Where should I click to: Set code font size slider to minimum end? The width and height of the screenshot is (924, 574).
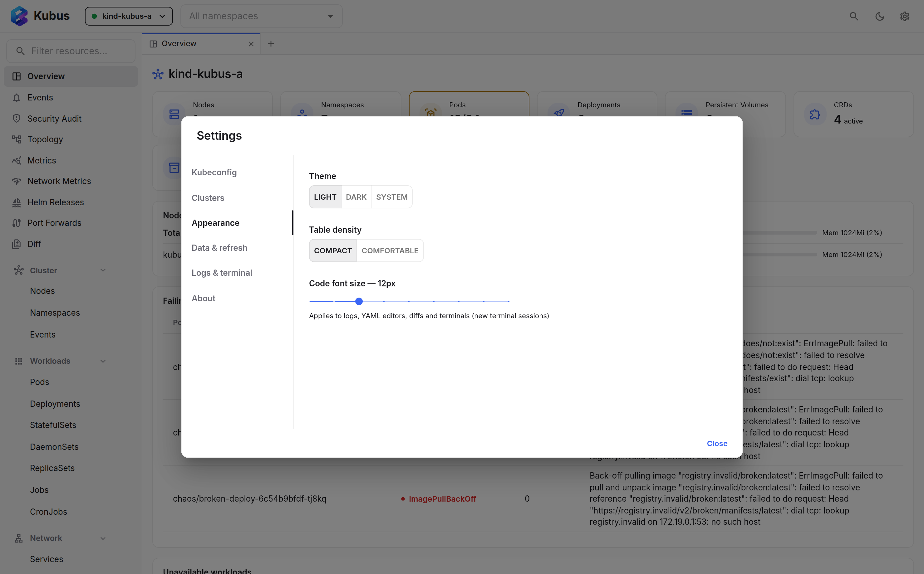(x=310, y=301)
